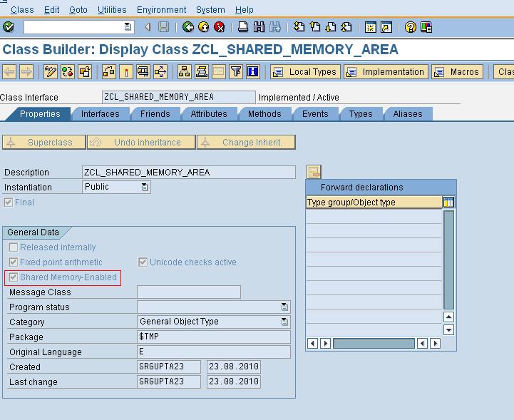Expand the Program status dropdown

(x=284, y=307)
